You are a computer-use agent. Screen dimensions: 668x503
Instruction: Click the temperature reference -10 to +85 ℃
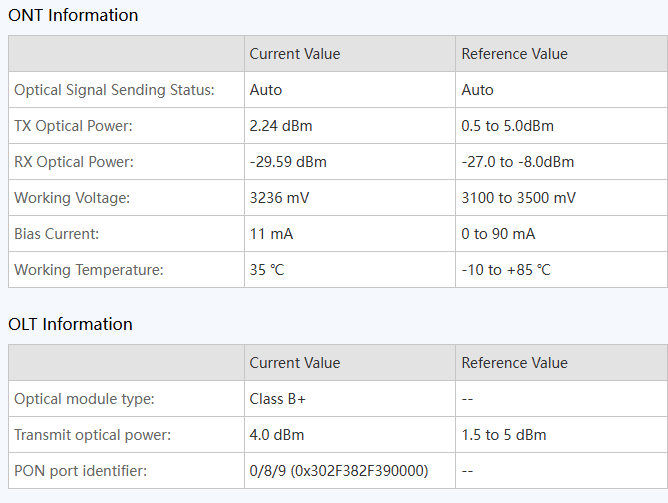[x=506, y=270]
